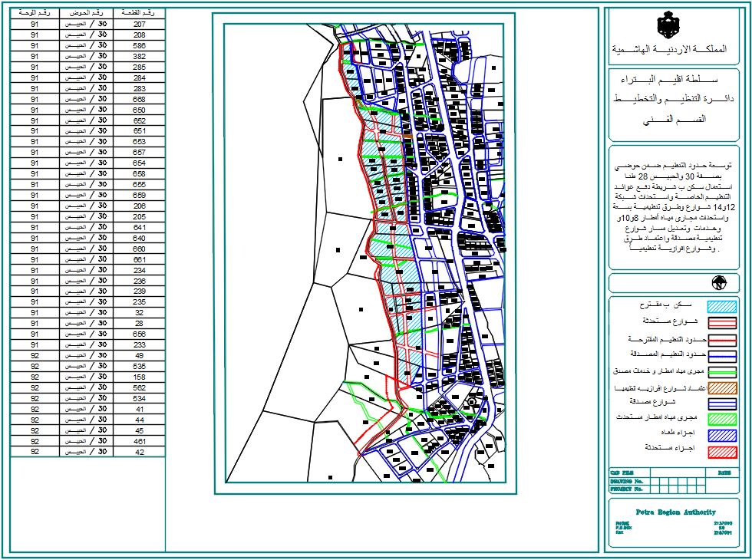
Task: Click the orange subdivision streets hatched symbol
Action: (721, 387)
